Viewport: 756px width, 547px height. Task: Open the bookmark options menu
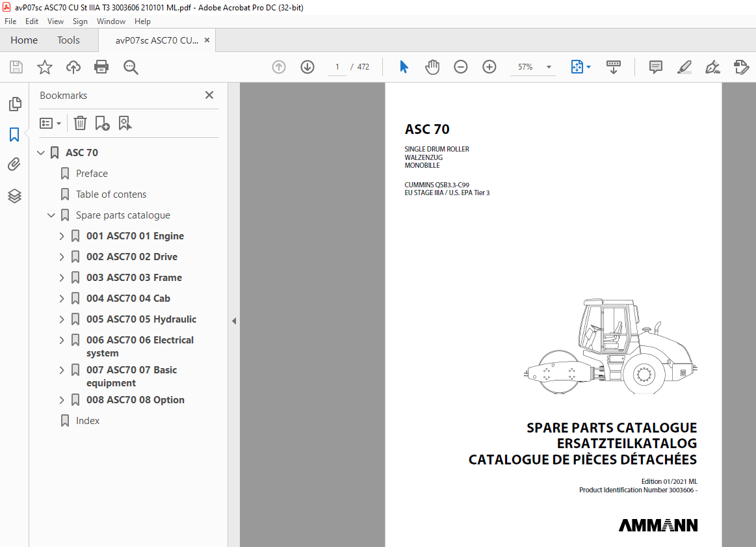(50, 123)
